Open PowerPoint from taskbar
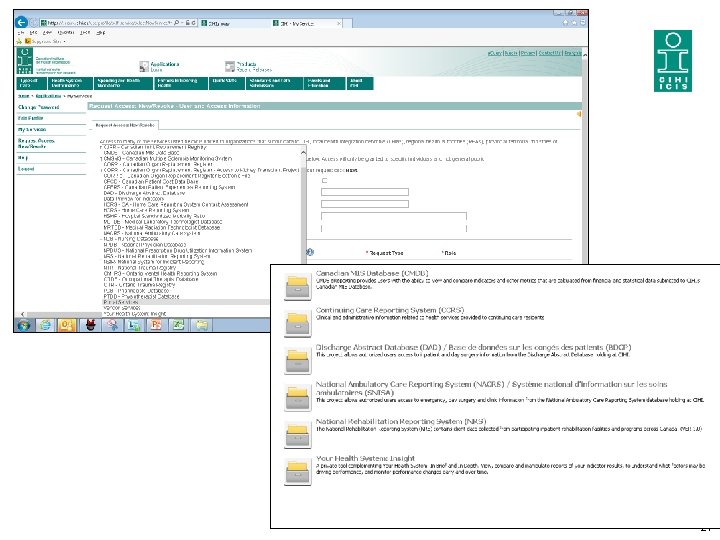The image size is (720, 540). [x=156, y=325]
